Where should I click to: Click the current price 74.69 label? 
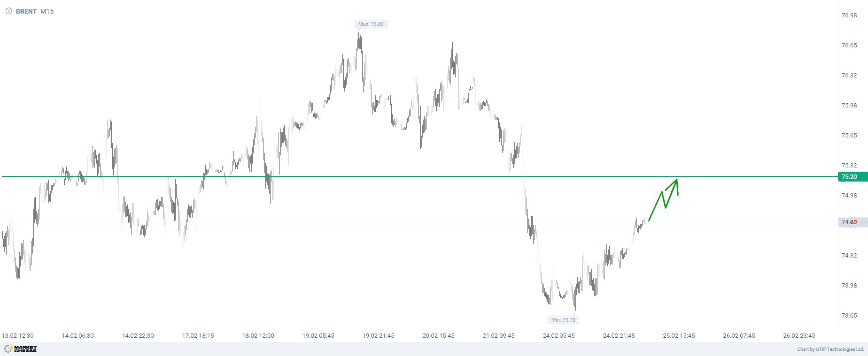click(849, 222)
